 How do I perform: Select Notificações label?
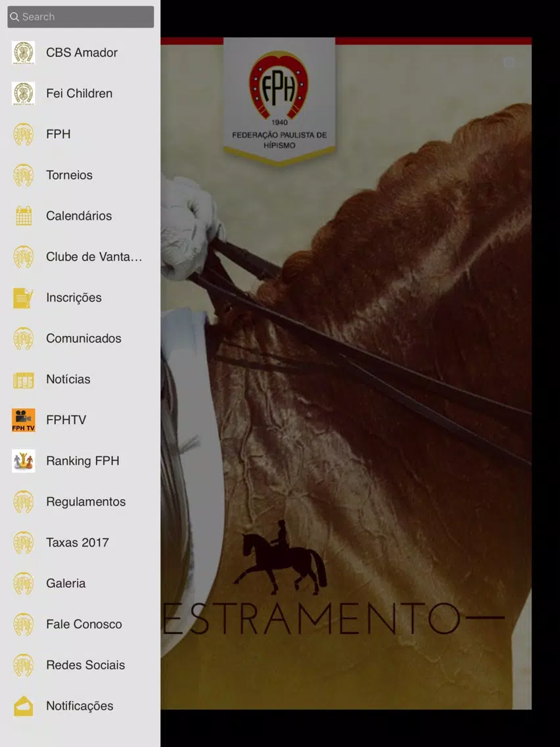click(x=80, y=706)
